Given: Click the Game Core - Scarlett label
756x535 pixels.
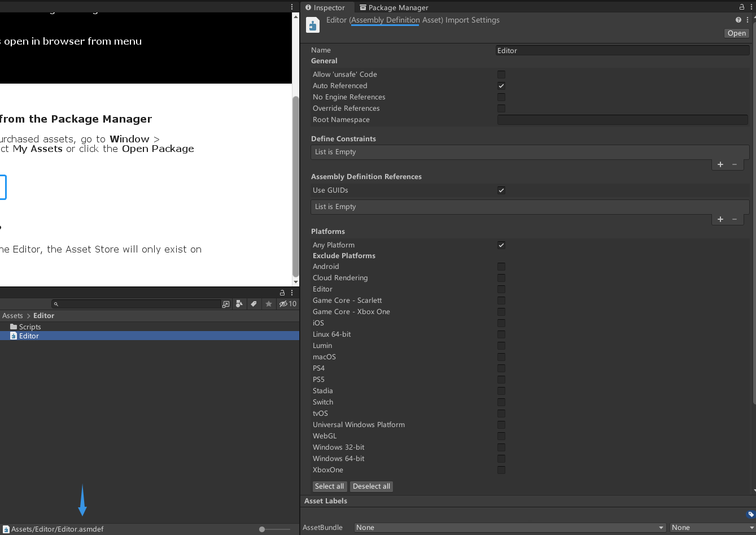Looking at the screenshot, I should (347, 301).
